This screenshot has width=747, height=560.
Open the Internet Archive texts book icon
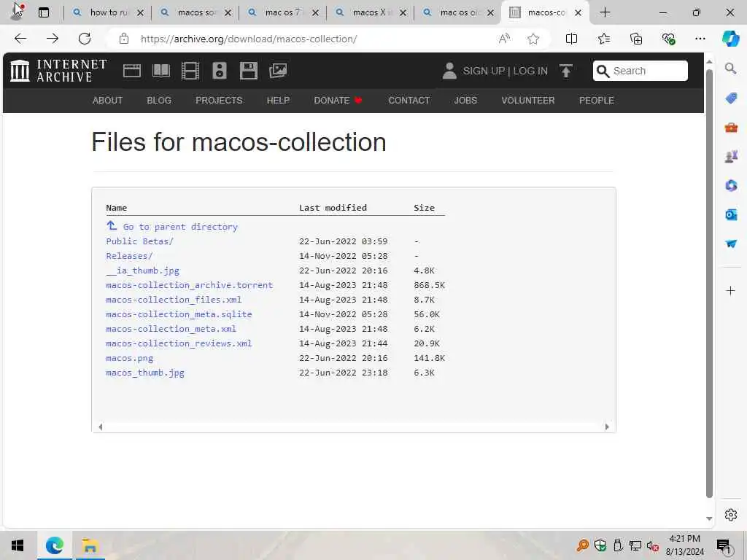point(161,71)
